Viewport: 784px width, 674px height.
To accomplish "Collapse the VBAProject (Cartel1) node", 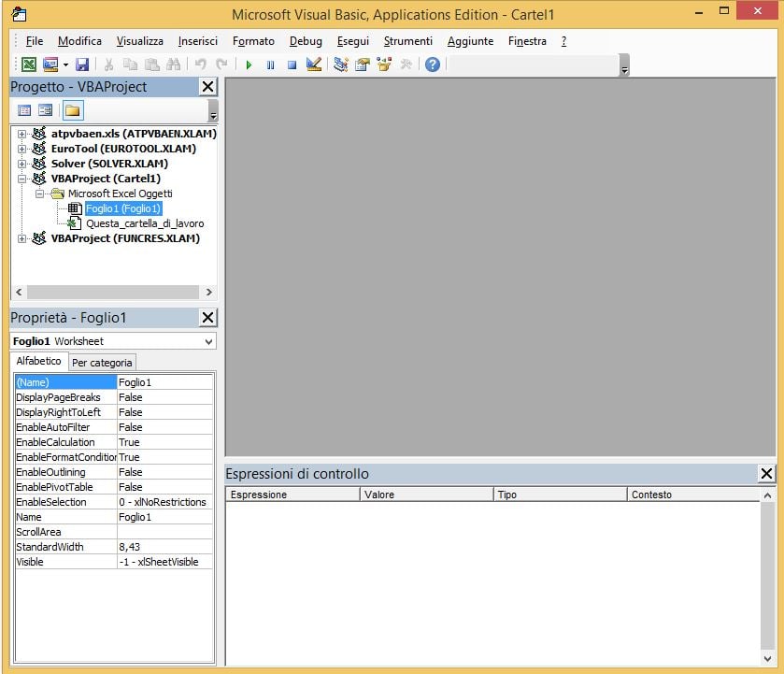I will point(21,179).
